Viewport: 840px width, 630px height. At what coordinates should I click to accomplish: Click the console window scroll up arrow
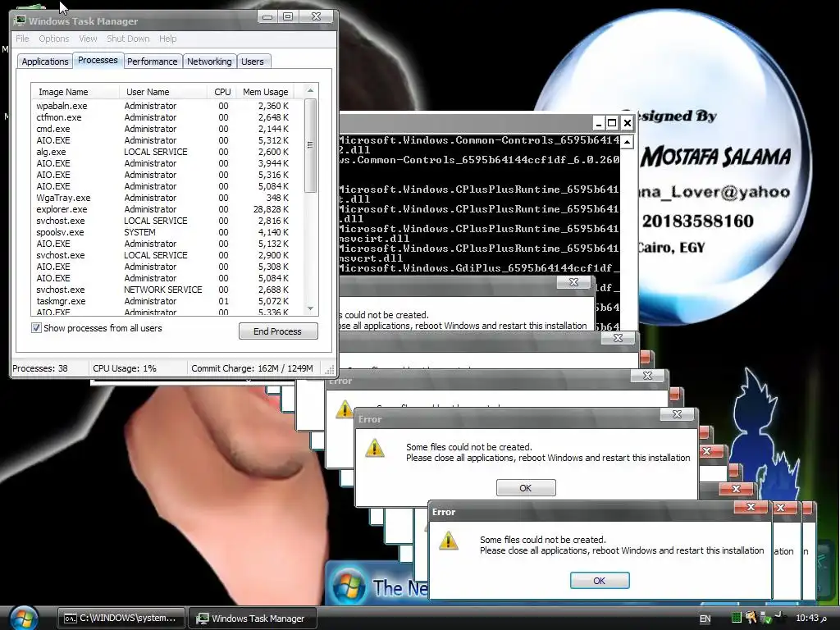tap(628, 141)
